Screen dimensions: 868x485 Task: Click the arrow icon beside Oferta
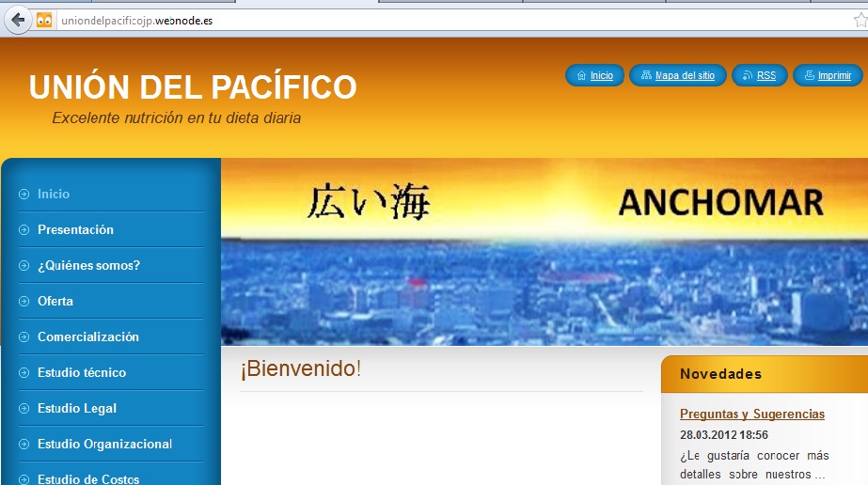pyautogui.click(x=24, y=302)
